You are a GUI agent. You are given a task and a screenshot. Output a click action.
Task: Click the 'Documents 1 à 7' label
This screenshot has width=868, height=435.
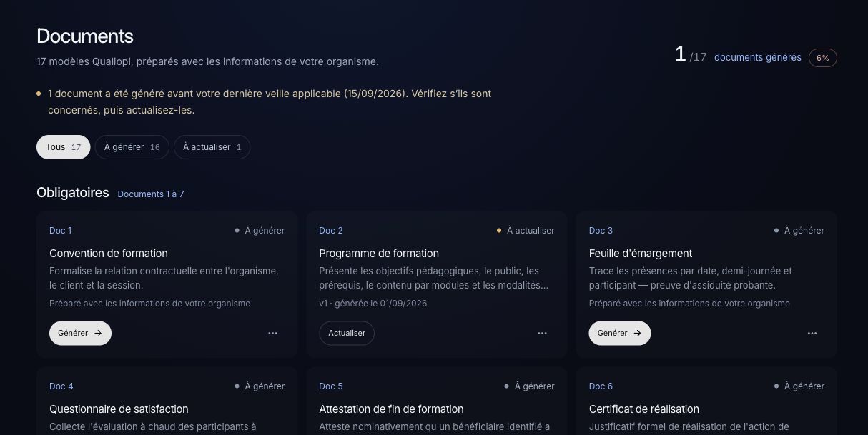point(151,194)
